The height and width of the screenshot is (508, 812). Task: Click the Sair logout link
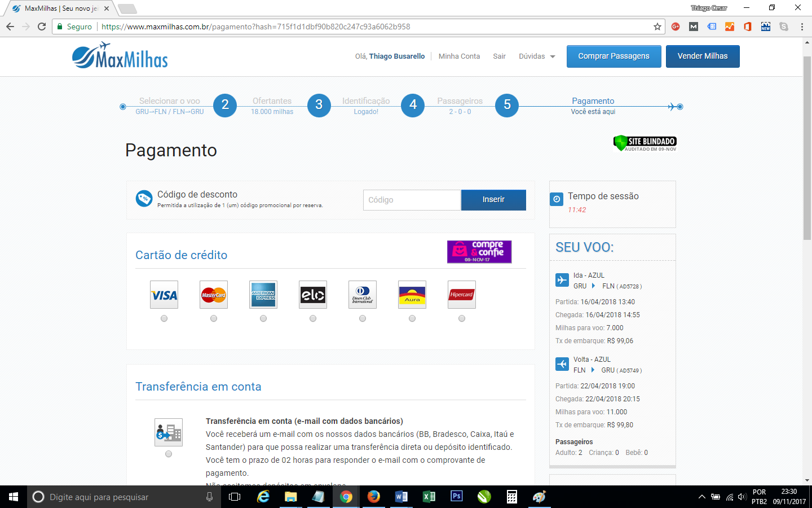pyautogui.click(x=500, y=56)
